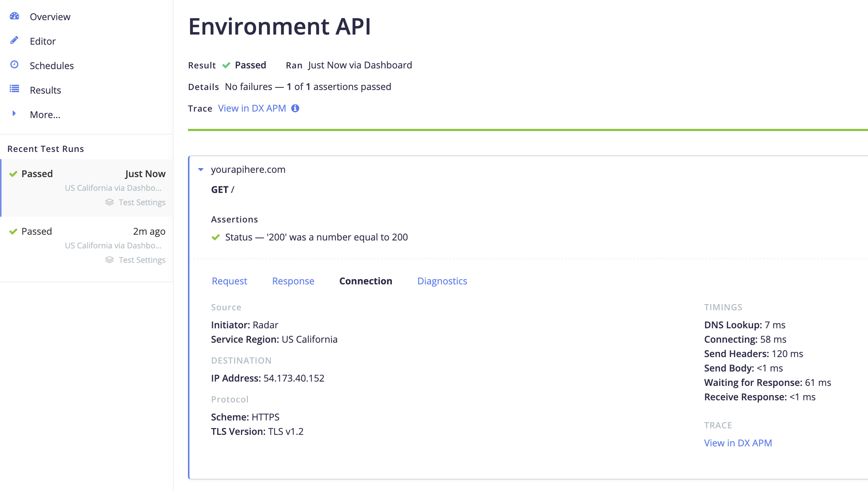Click the Waiting for Response: 61 ms timing
Viewport: 868px width, 491px height.
[768, 383]
